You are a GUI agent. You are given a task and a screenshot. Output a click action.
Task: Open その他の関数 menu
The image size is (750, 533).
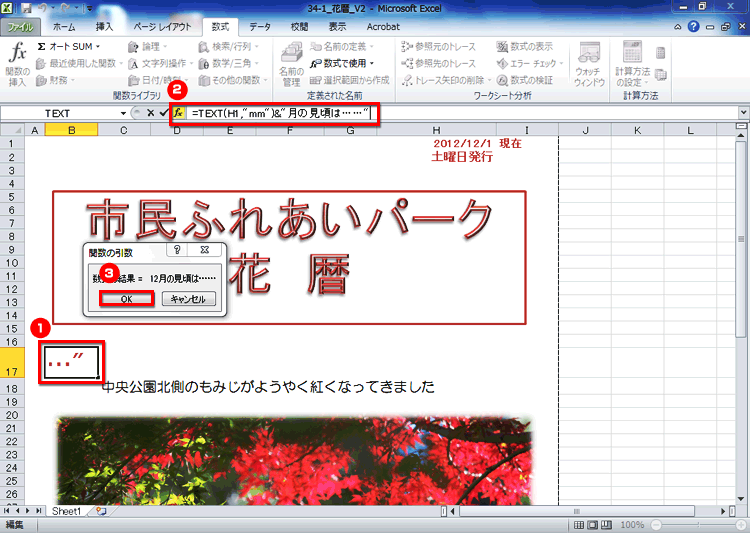point(232,80)
